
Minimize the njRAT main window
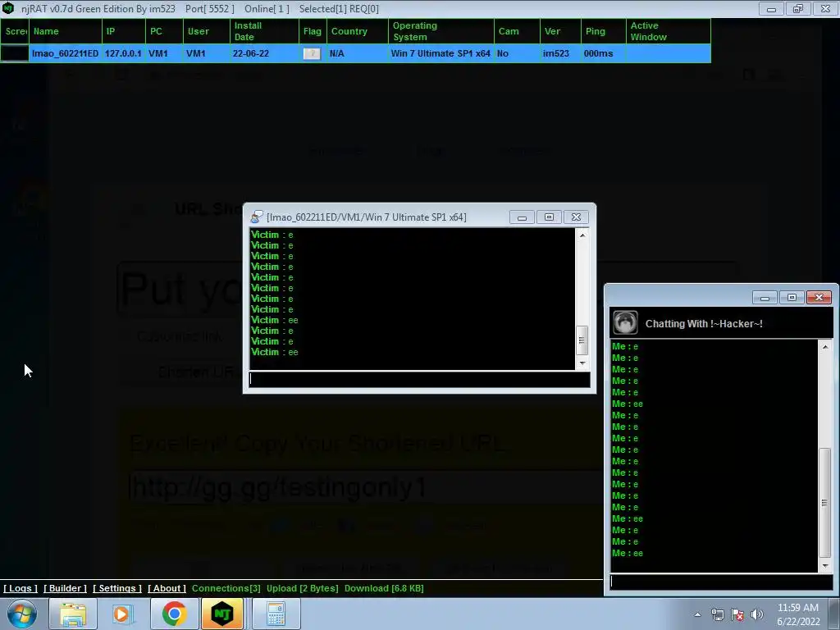(x=771, y=8)
